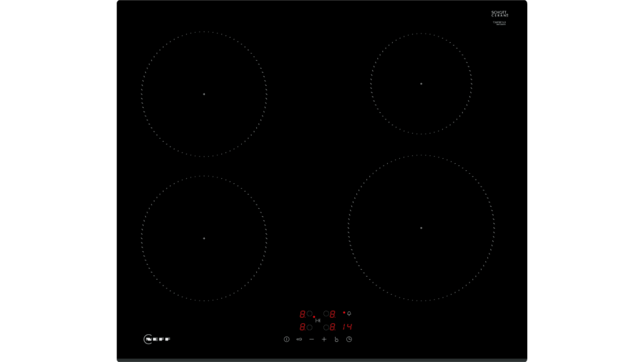The width and height of the screenshot is (644, 362).
Task: Select the bottom-left zone selector circle
Action: click(x=309, y=327)
